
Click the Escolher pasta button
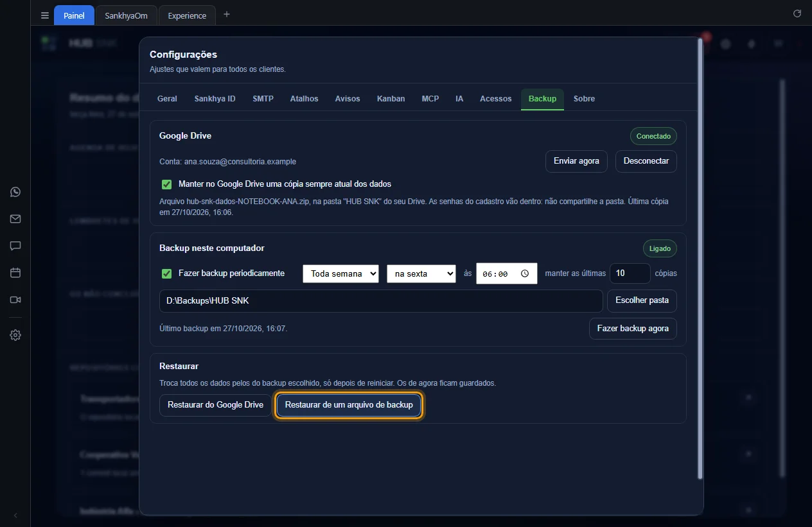tap(642, 300)
